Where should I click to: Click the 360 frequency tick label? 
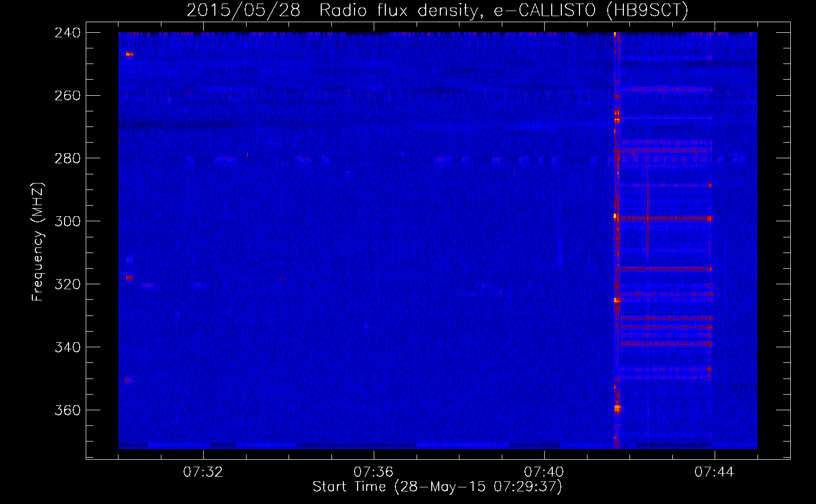(x=67, y=411)
